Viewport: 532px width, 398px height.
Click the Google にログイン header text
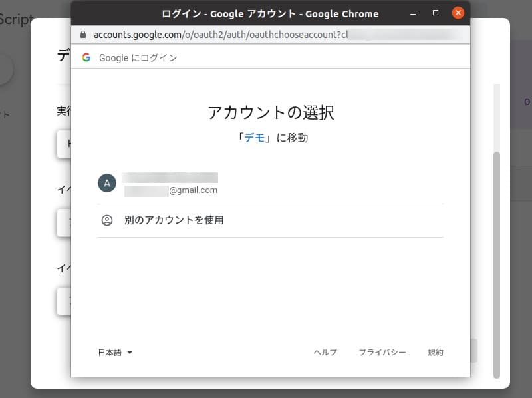138,58
